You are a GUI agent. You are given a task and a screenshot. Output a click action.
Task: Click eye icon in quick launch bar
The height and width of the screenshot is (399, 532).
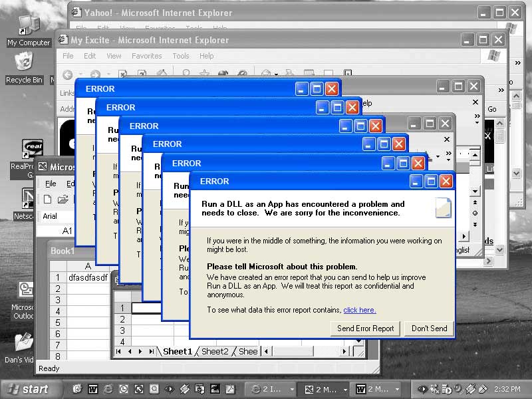(x=169, y=389)
